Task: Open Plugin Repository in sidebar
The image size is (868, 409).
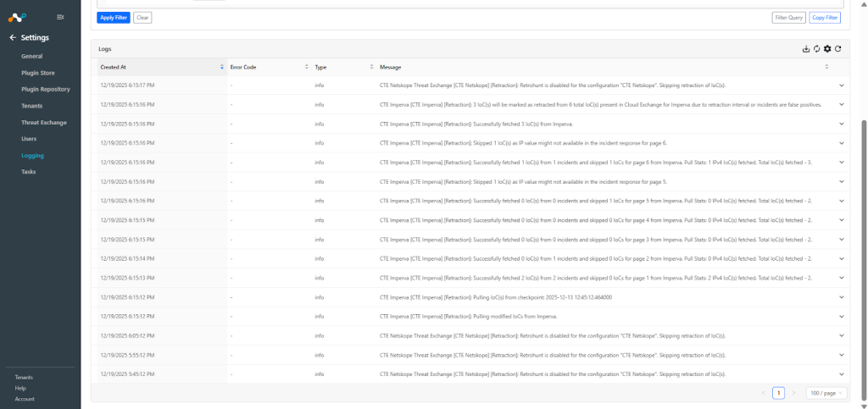Action: click(x=46, y=89)
